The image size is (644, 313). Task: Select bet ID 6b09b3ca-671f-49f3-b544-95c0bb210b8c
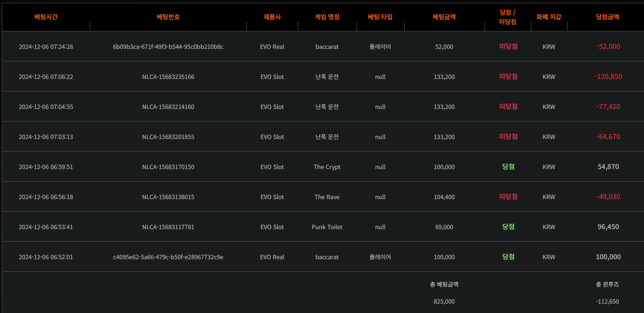pyautogui.click(x=168, y=47)
